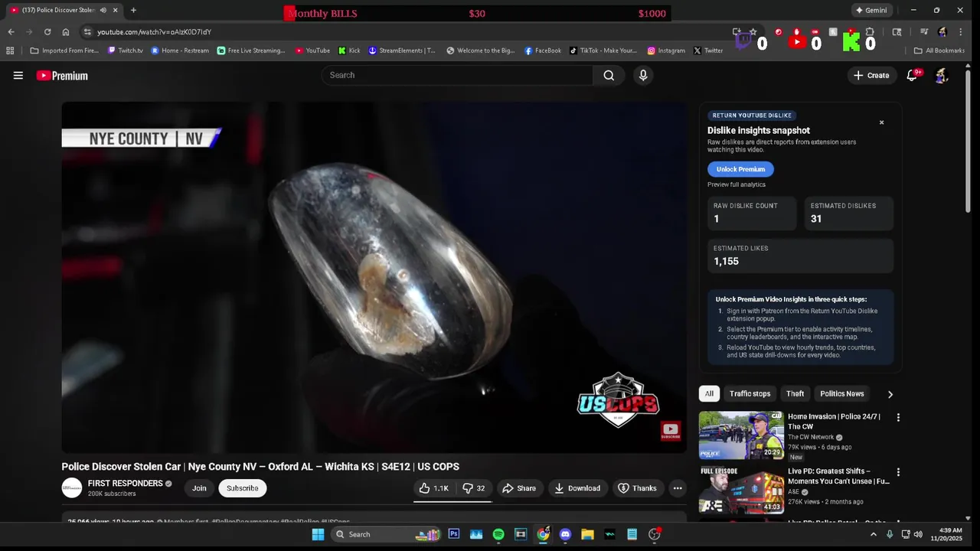Screen dimensions: 980x551
Task: Open Twitch.tv bookmark
Action: tap(126, 51)
